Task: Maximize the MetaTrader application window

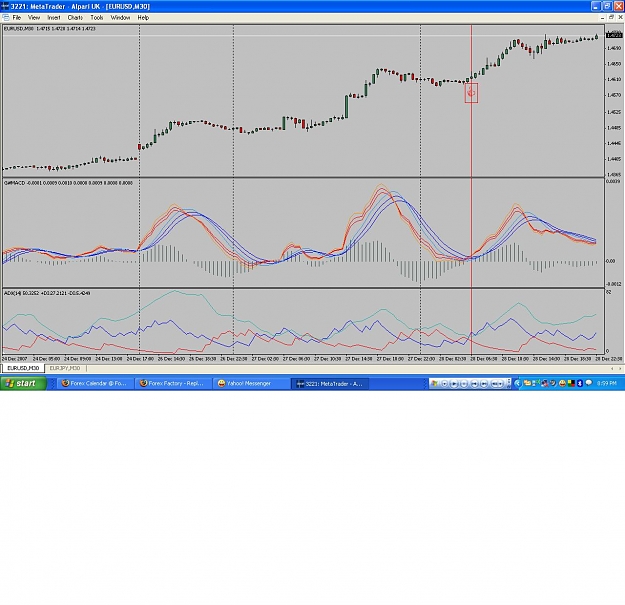Action: 607,6
